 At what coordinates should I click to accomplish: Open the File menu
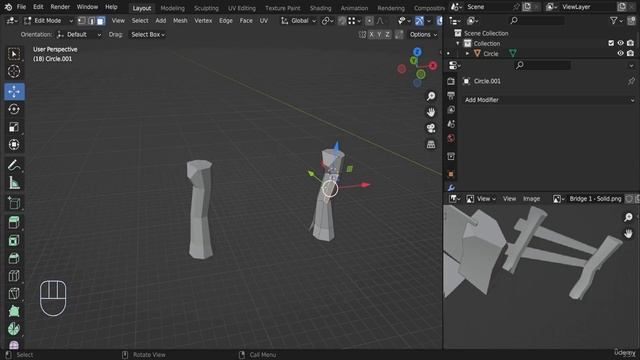21,7
